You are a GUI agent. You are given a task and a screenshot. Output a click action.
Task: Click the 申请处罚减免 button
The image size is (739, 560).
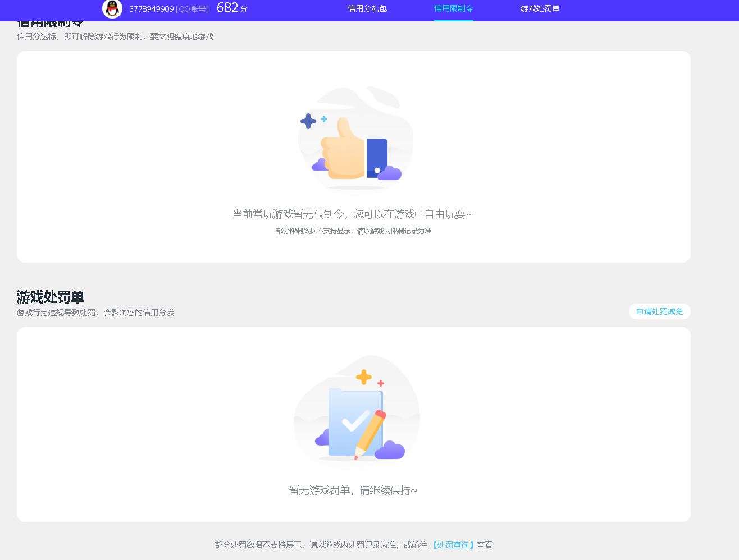(x=659, y=311)
